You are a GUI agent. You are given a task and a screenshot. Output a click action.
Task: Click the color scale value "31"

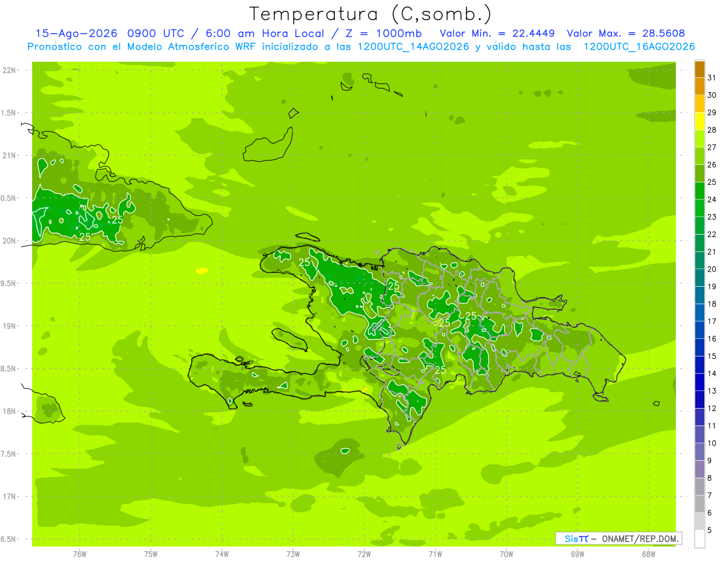pos(712,77)
